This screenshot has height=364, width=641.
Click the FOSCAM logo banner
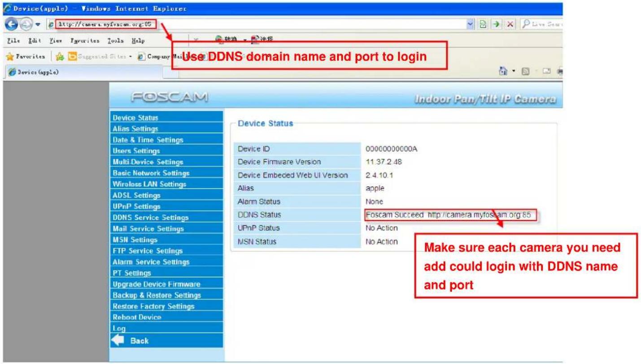pyautogui.click(x=169, y=97)
